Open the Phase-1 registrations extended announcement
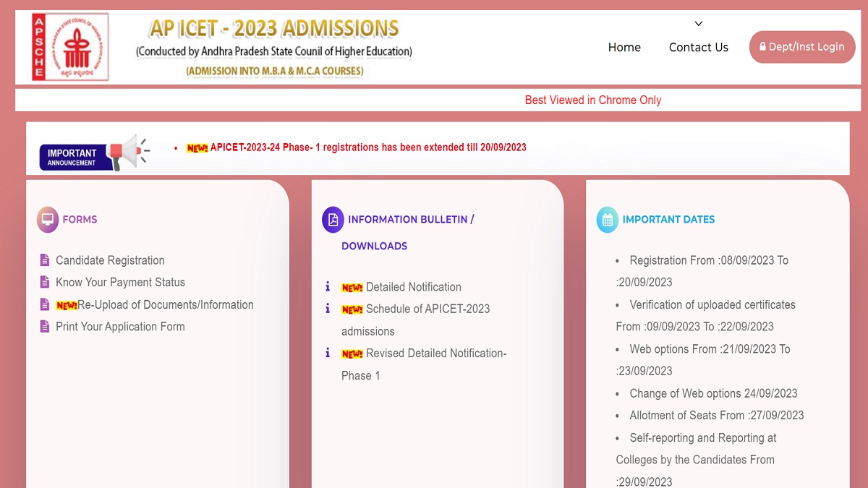868x488 pixels. click(368, 147)
